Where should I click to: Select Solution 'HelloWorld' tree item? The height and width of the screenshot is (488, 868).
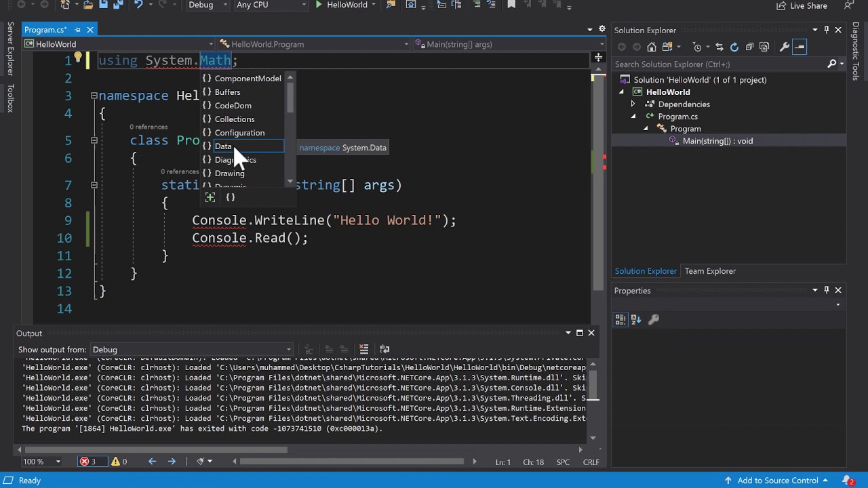pyautogui.click(x=700, y=80)
